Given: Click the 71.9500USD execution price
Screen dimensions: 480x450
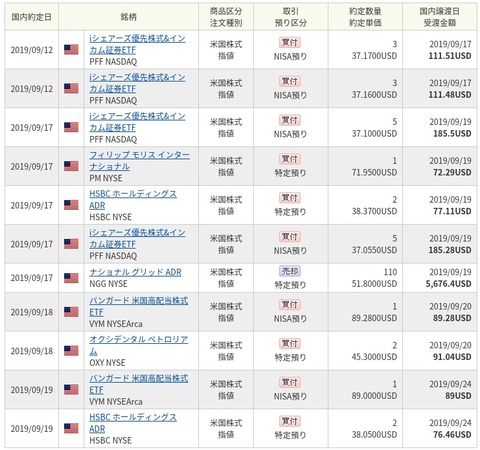Looking at the screenshot, I should (x=374, y=172).
